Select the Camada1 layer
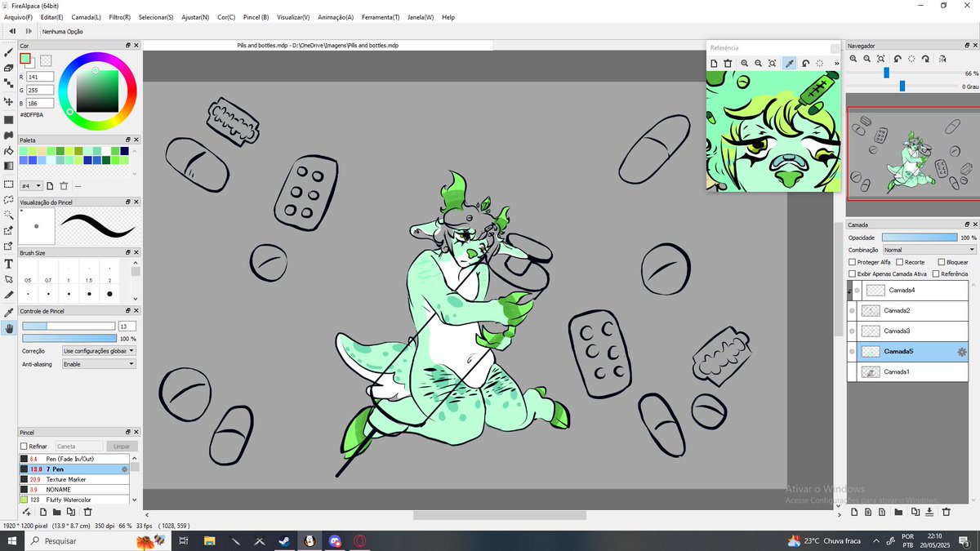Image resolution: width=980 pixels, height=551 pixels. [x=908, y=371]
